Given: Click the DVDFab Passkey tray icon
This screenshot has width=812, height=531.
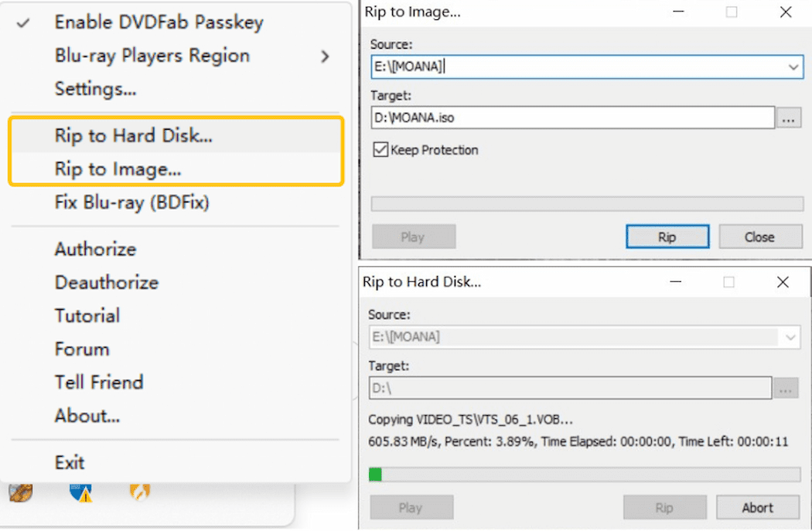Looking at the screenshot, I should [19, 491].
